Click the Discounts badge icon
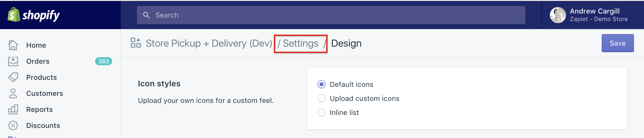This screenshot has height=138, width=644. [13, 125]
